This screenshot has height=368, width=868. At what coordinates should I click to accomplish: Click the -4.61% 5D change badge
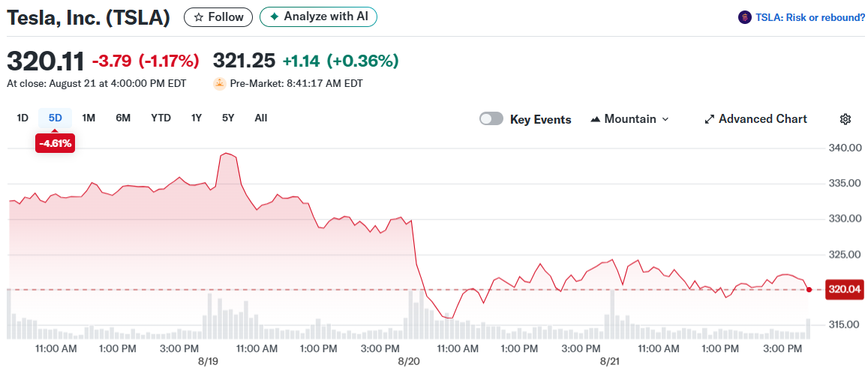[56, 143]
